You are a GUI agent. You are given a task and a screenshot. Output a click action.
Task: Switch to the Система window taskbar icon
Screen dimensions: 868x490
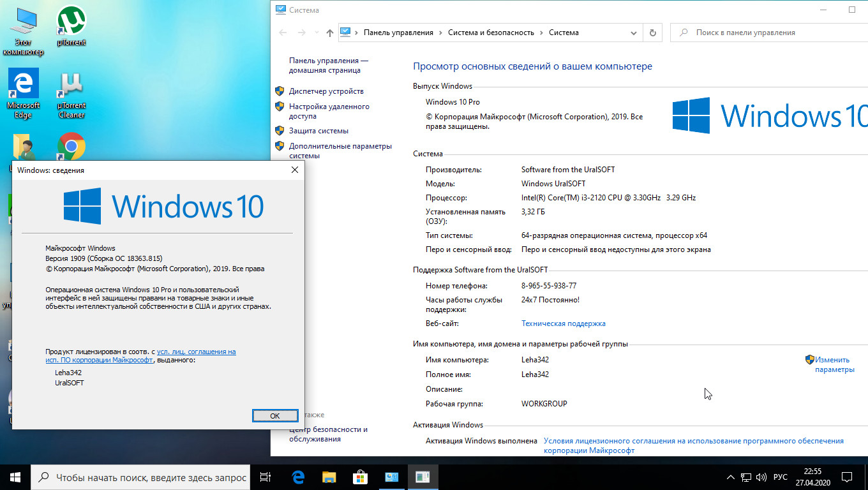pos(391,477)
